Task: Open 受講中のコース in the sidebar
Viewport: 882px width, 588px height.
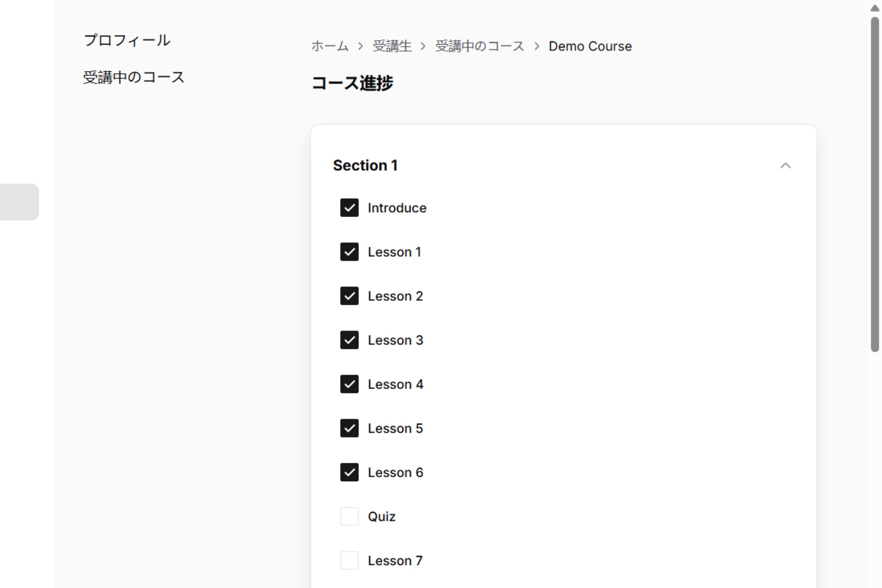Action: [x=133, y=77]
